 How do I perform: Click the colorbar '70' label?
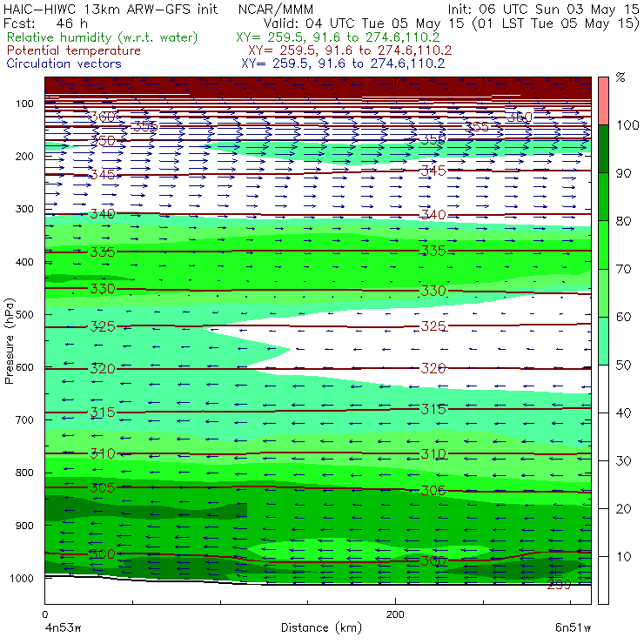pyautogui.click(x=623, y=269)
